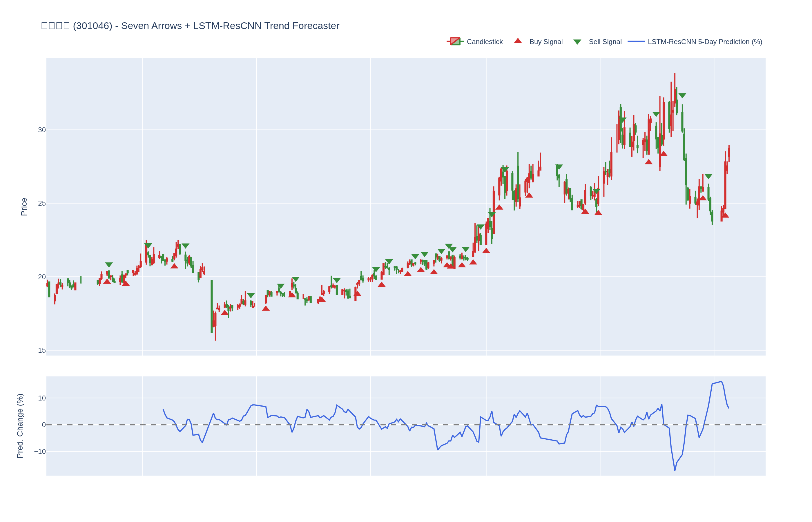Click the rightmost green sell signal marker
Screen dimensions: 812x522
pyautogui.click(x=708, y=177)
